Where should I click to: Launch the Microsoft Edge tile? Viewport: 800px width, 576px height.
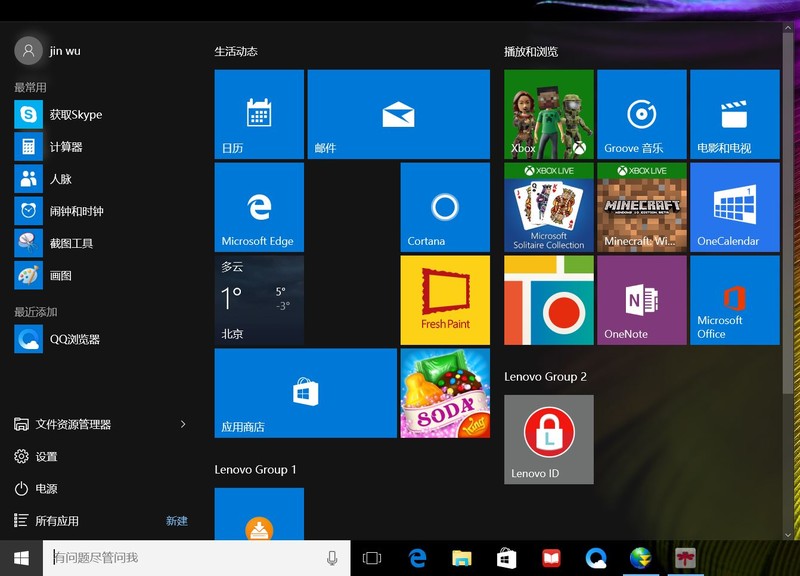click(259, 207)
